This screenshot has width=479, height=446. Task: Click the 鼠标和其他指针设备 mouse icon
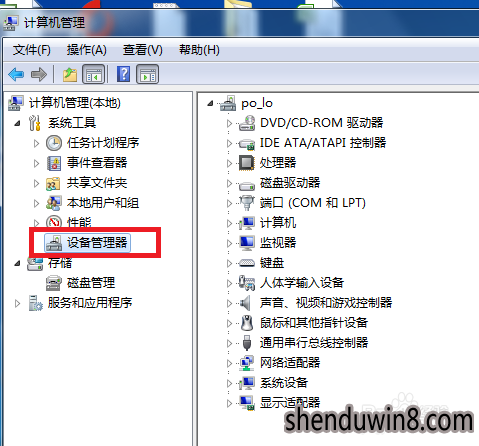coord(247,323)
